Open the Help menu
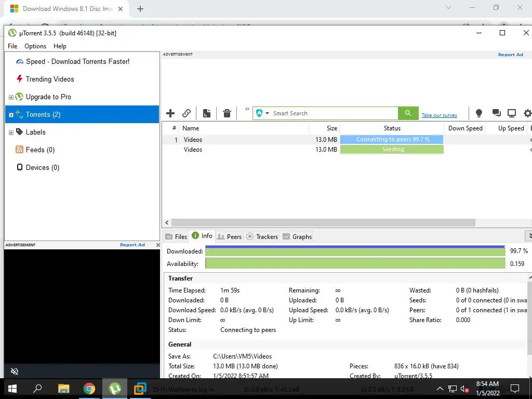The height and width of the screenshot is (399, 532). click(60, 46)
